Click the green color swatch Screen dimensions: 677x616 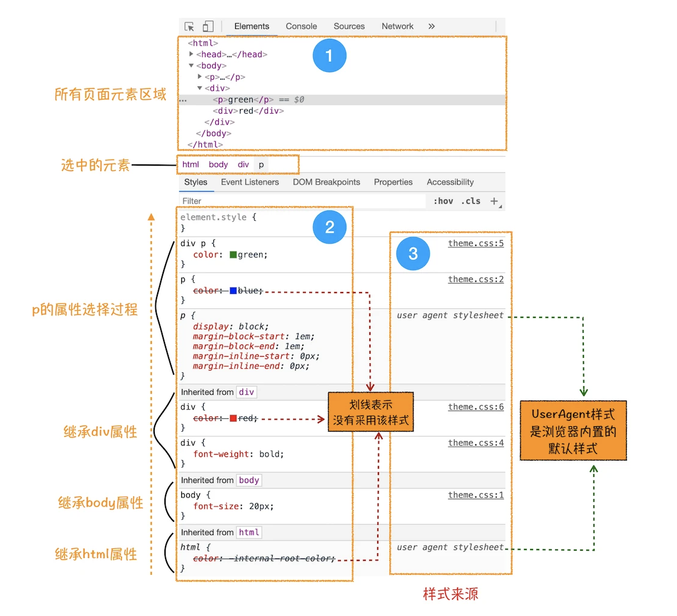tap(233, 255)
